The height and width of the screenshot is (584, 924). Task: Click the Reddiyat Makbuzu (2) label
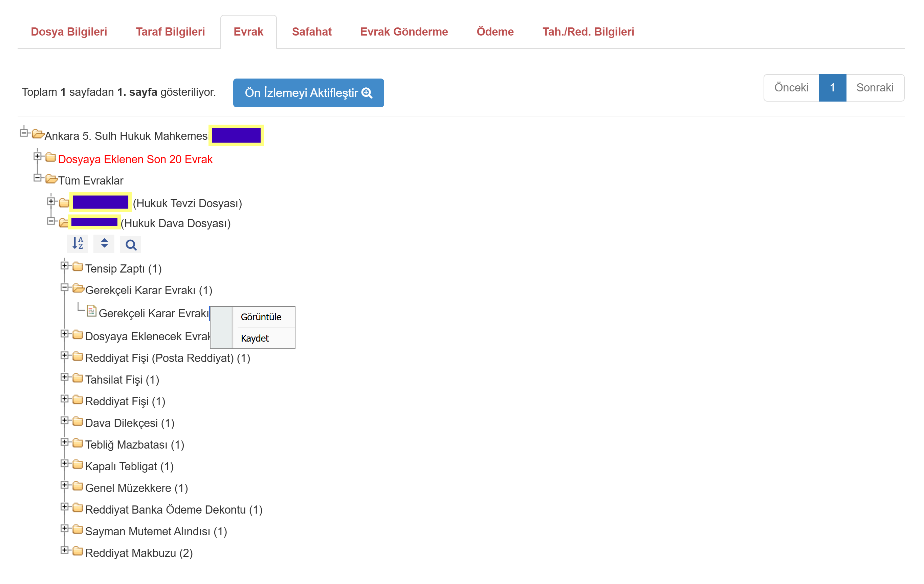[x=139, y=553]
